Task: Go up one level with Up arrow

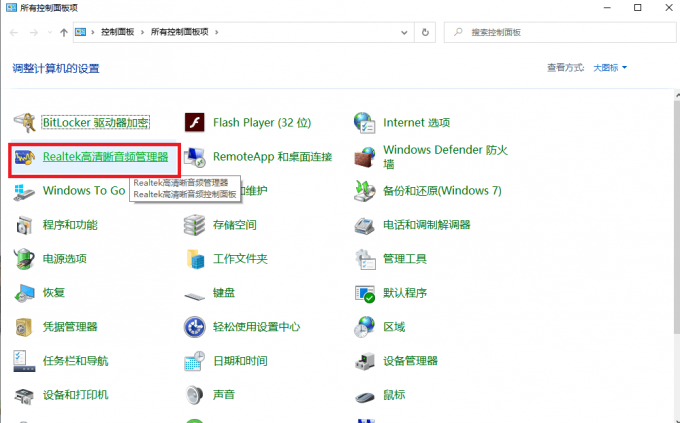Action: (x=64, y=33)
